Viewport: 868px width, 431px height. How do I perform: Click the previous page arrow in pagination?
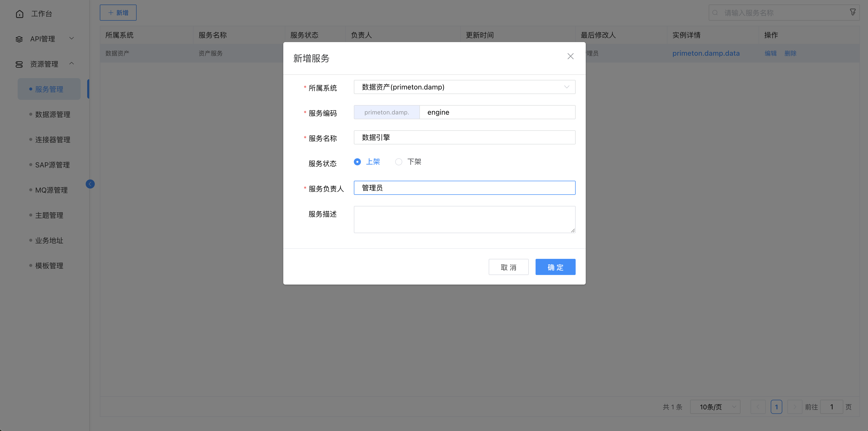758,407
